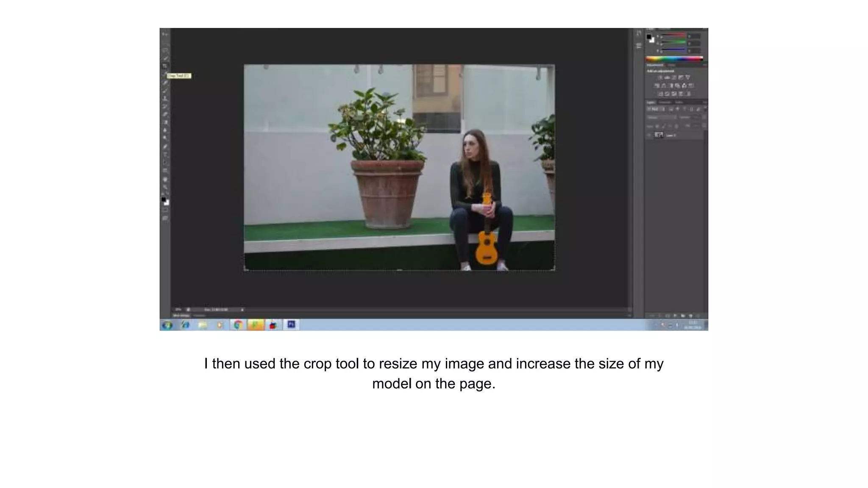The width and height of the screenshot is (868, 488).
Task: Select the Brush tool
Action: 165,90
